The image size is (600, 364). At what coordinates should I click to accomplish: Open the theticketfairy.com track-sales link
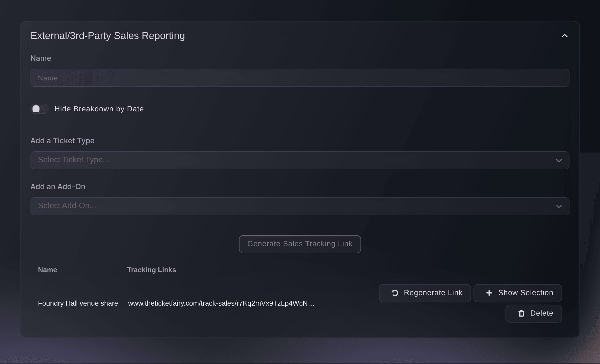tap(221, 303)
